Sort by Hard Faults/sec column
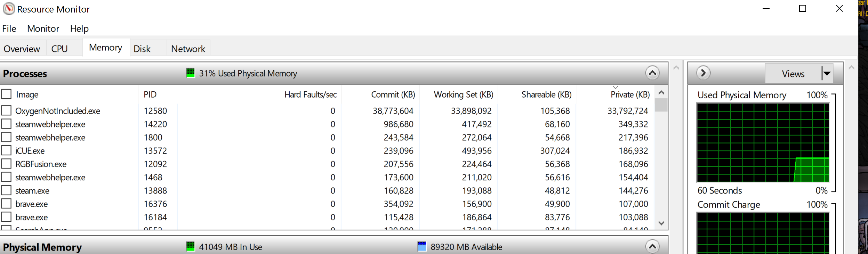The width and height of the screenshot is (868, 254). [311, 95]
